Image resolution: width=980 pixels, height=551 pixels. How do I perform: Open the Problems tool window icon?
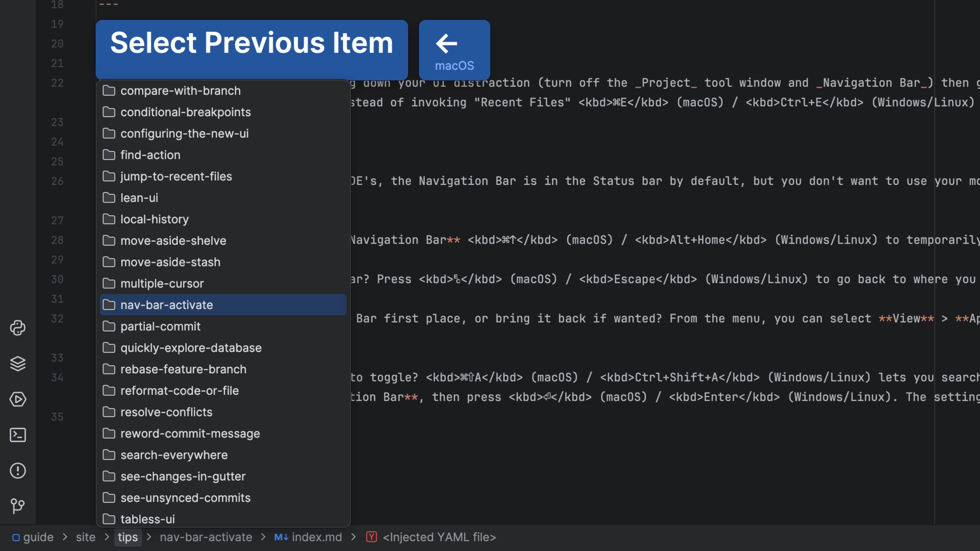[18, 471]
